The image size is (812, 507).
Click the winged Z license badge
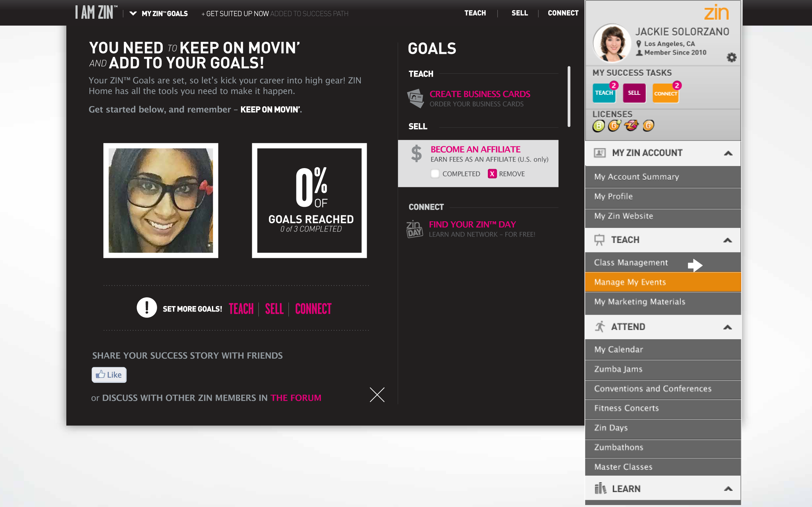(x=631, y=126)
